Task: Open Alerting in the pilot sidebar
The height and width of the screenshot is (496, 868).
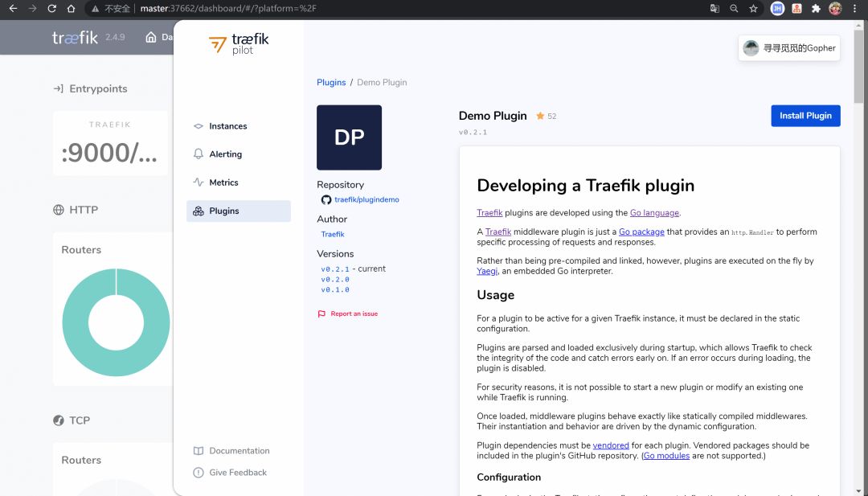Action: point(239,154)
